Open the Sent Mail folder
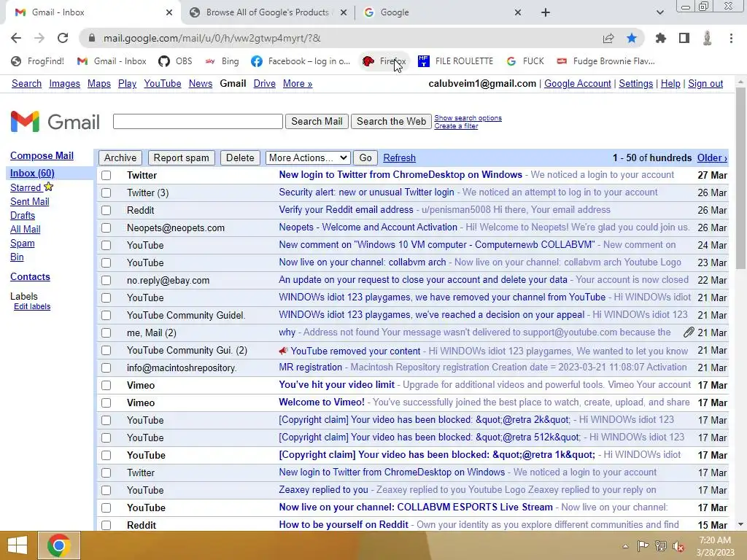This screenshot has width=747, height=560. [29, 201]
